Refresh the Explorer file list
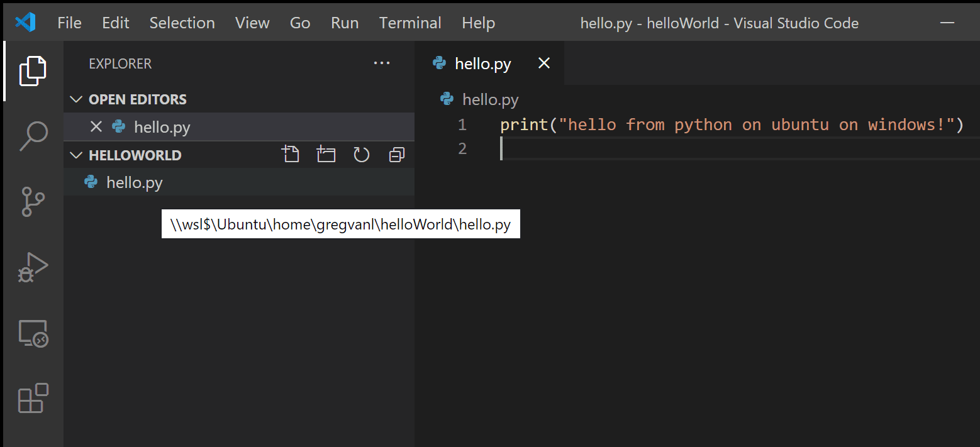This screenshot has height=447, width=980. point(361,154)
